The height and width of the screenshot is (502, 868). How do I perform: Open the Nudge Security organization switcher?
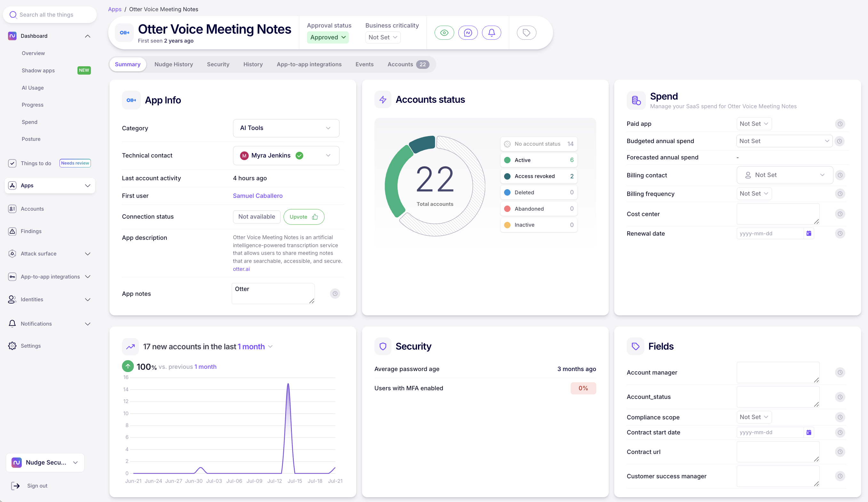[45, 462]
